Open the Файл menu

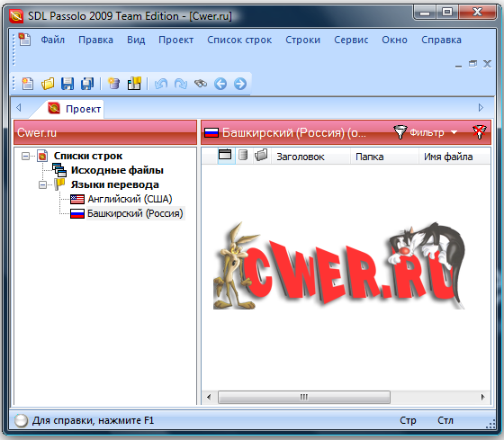click(53, 40)
